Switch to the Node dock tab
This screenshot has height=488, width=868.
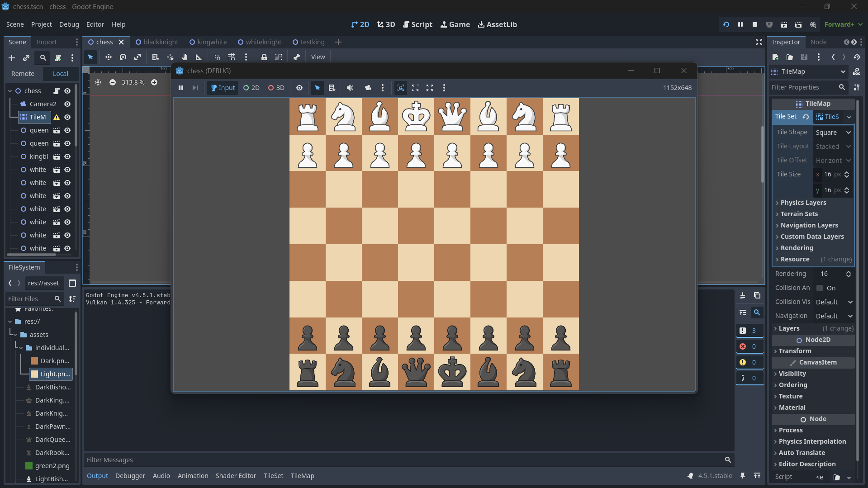pyautogui.click(x=818, y=42)
